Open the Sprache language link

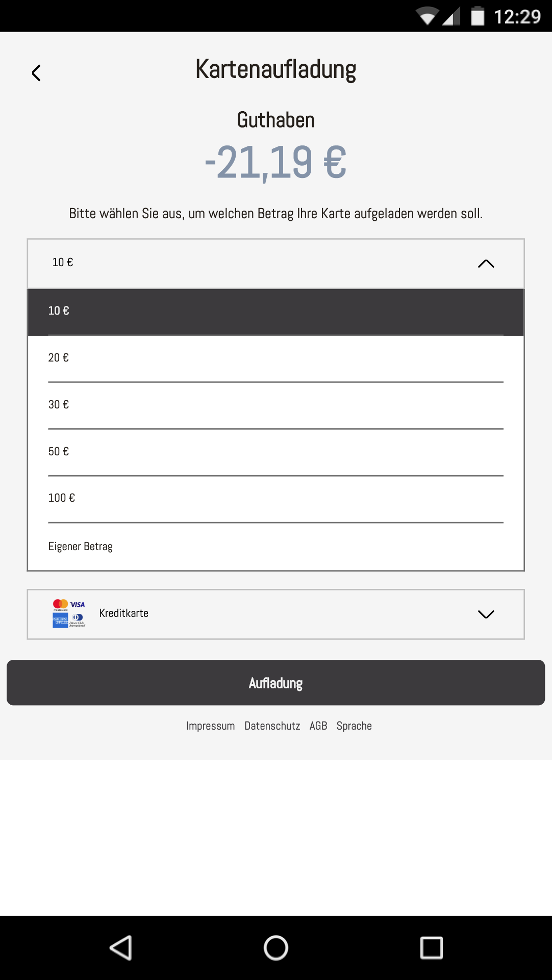(x=354, y=726)
